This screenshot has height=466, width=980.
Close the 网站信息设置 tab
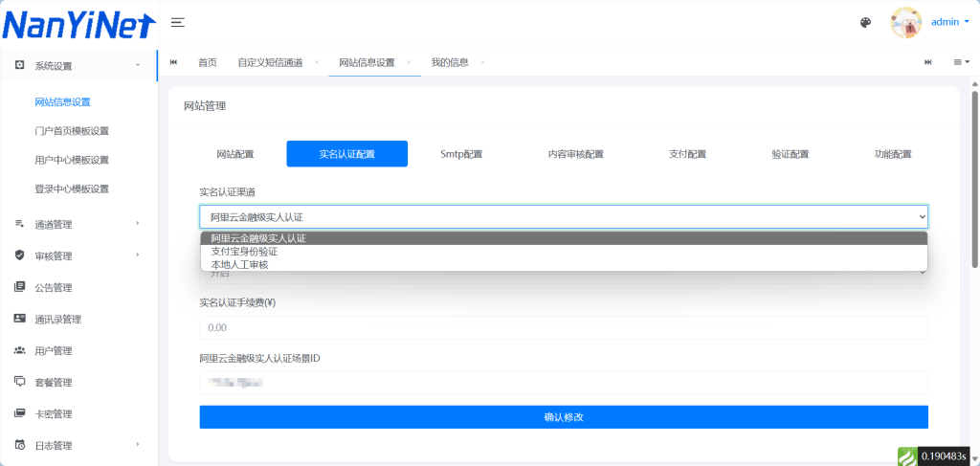pos(409,62)
